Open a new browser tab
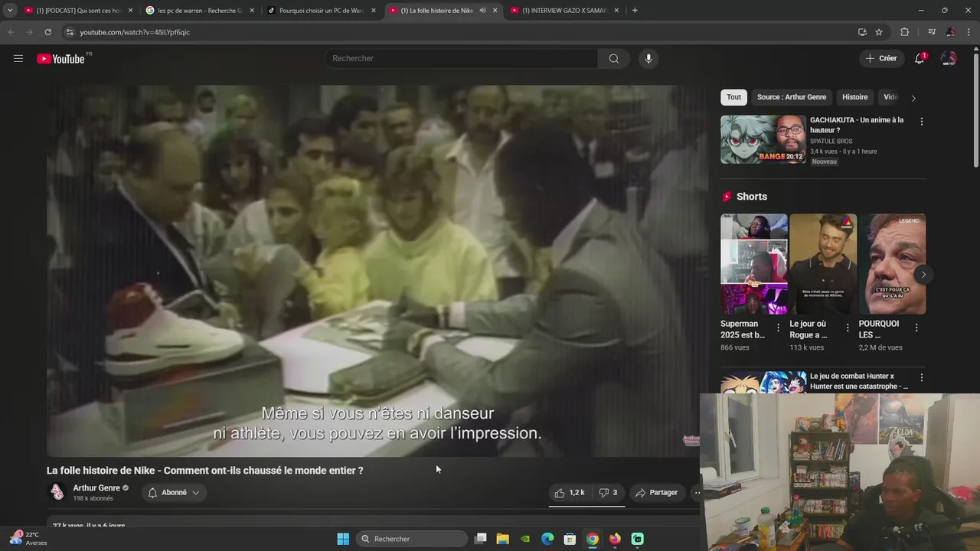This screenshot has height=551, width=980. 635,10
